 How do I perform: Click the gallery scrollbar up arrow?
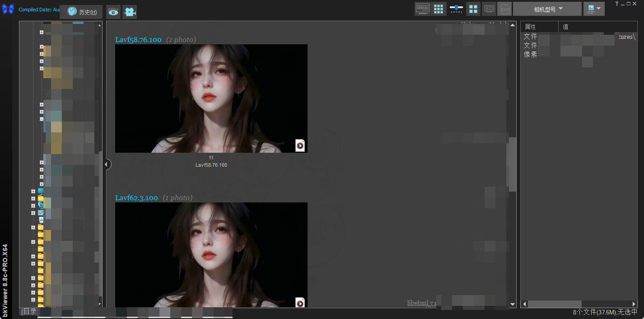512,26
